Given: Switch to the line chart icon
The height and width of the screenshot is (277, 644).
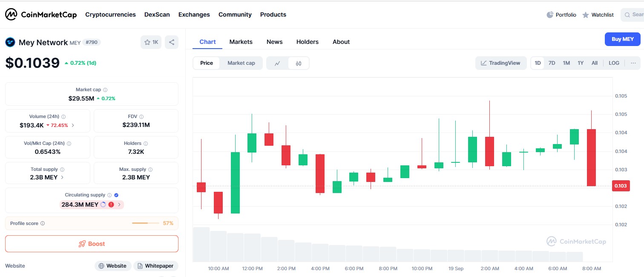Looking at the screenshot, I should tap(277, 63).
